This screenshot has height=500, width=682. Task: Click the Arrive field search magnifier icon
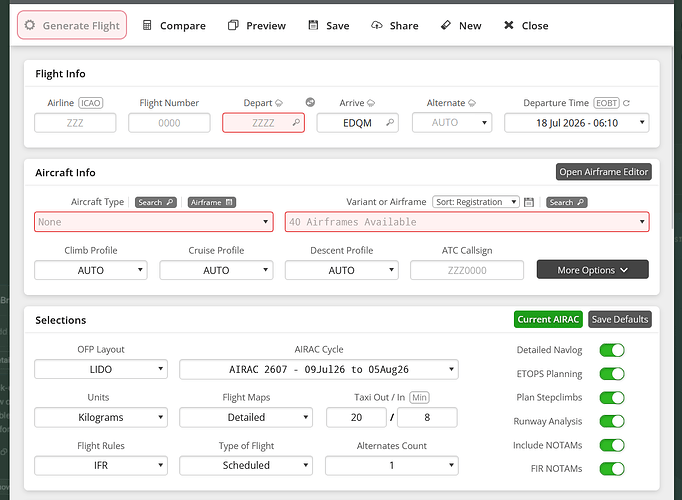390,123
